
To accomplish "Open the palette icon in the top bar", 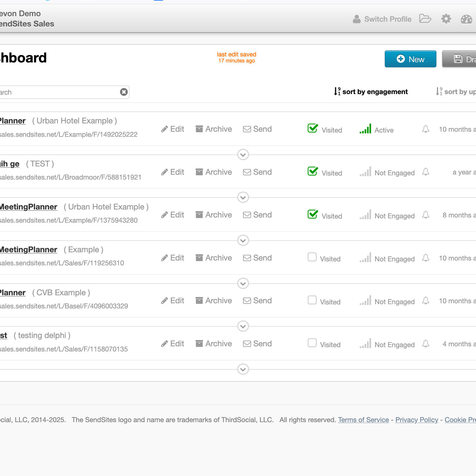I will (466, 19).
